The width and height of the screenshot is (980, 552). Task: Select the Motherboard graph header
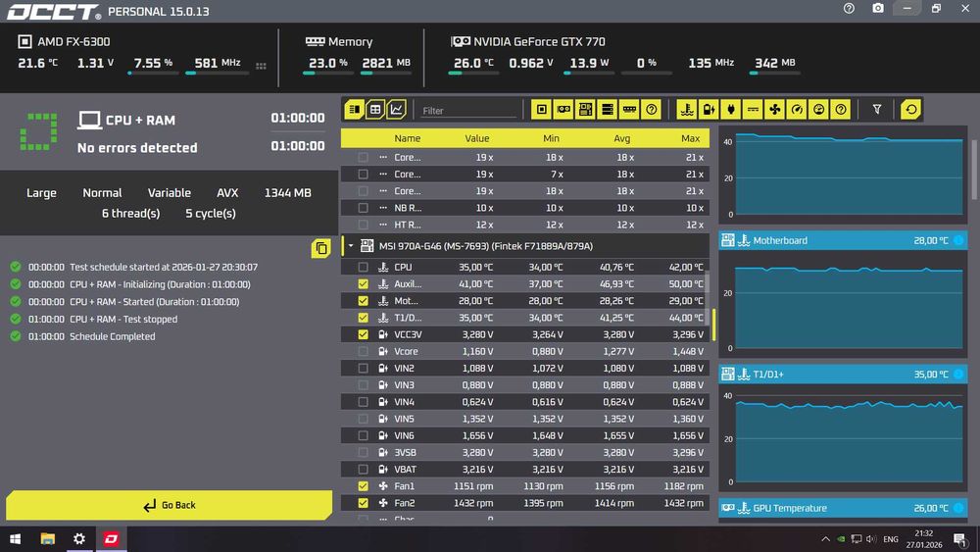click(843, 240)
